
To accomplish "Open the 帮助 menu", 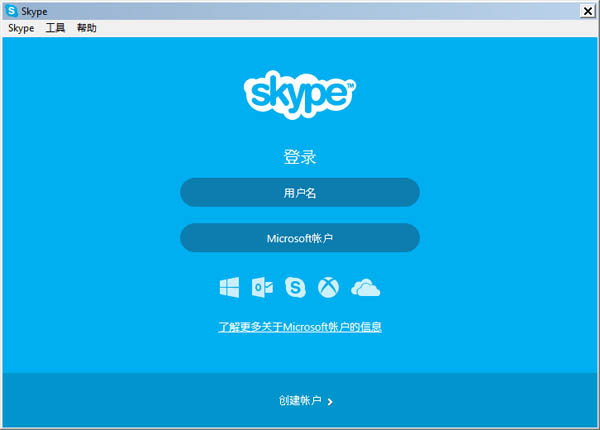I will [x=86, y=28].
